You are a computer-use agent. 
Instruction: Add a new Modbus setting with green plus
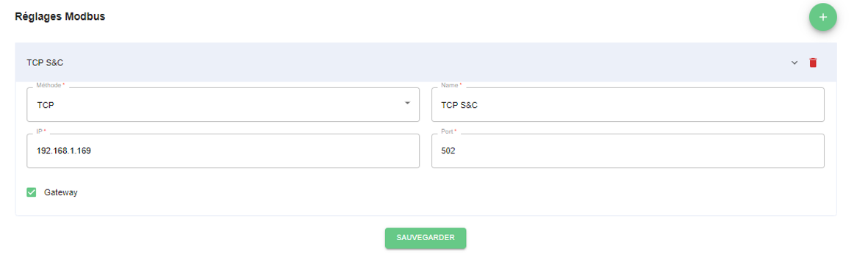coord(822,17)
